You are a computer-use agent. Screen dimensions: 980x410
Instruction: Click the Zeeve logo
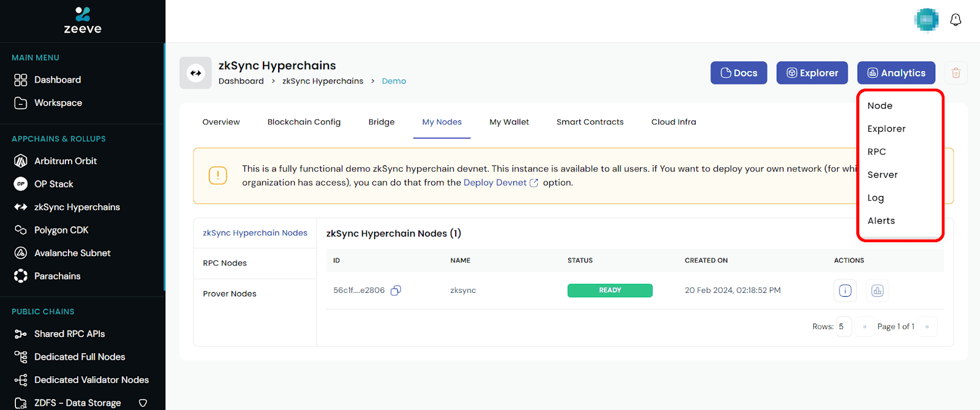[x=83, y=20]
